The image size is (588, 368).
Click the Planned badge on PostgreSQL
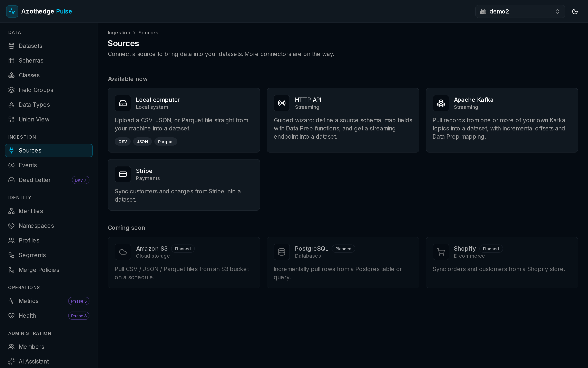[x=343, y=249]
